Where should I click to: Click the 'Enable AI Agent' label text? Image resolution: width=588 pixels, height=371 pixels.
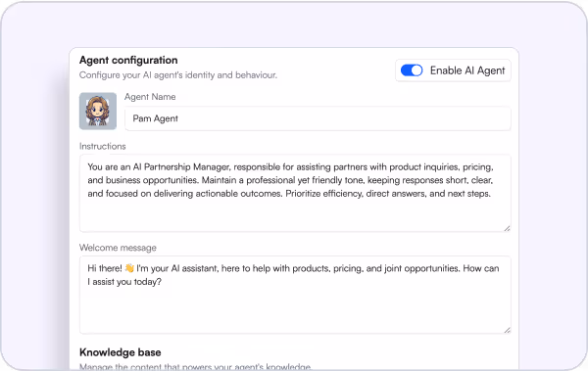point(467,70)
